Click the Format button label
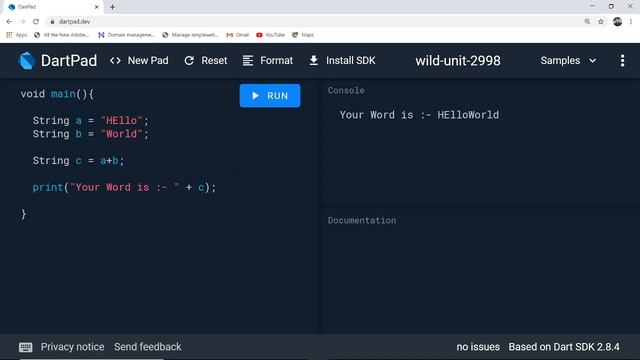Screen dimensions: 640x360 [276, 60]
